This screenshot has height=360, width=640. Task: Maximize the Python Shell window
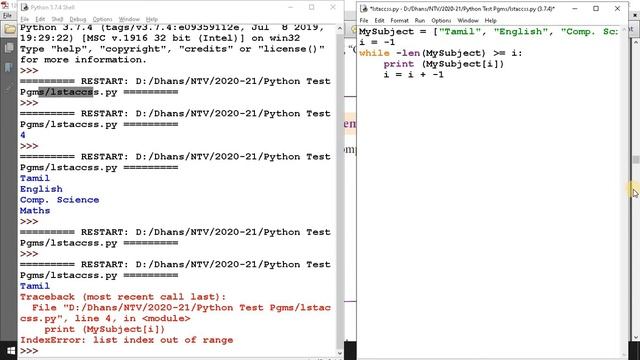[x=311, y=7]
